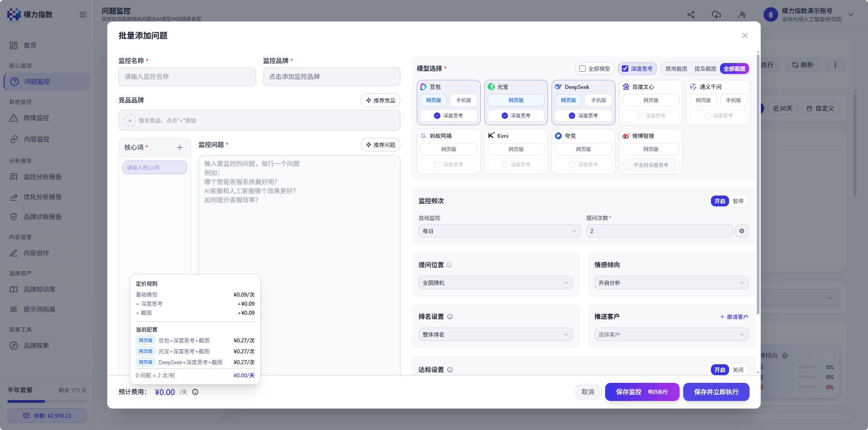Collapse the sidebar using the panel icon

[83, 15]
